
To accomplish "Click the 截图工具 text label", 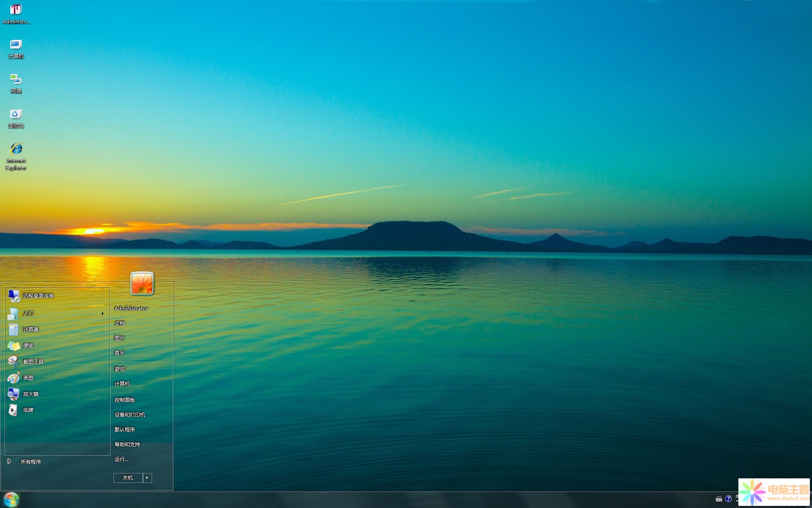I will (x=33, y=362).
